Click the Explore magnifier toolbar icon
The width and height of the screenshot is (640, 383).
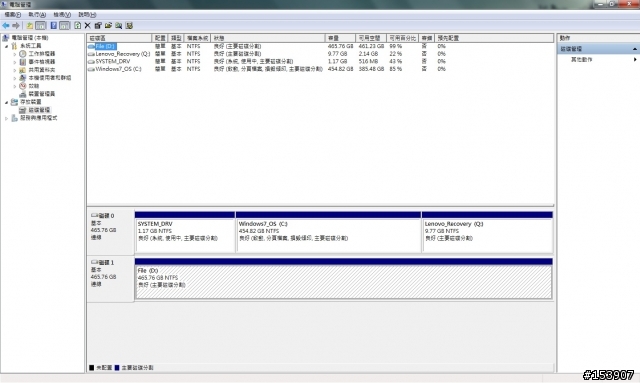pos(118,26)
